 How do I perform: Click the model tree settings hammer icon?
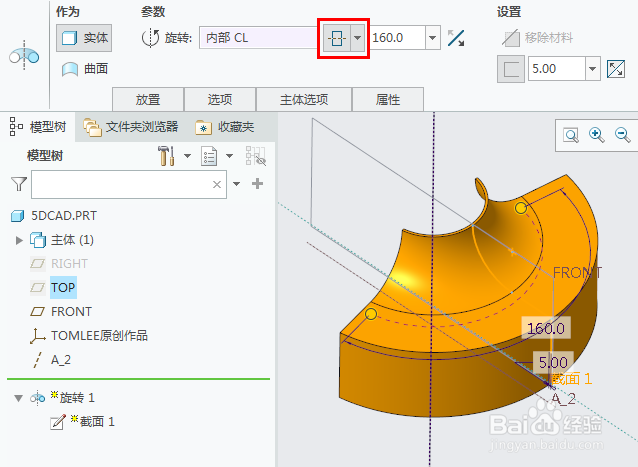167,156
